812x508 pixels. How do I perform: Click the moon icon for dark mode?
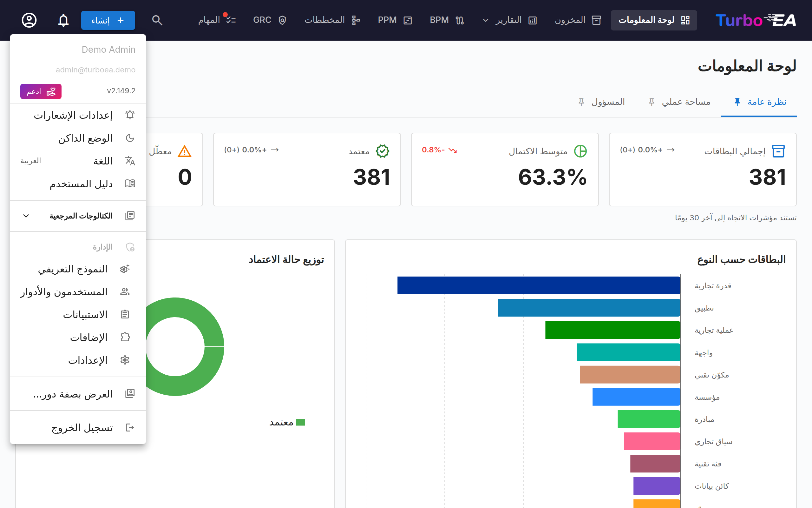[130, 138]
